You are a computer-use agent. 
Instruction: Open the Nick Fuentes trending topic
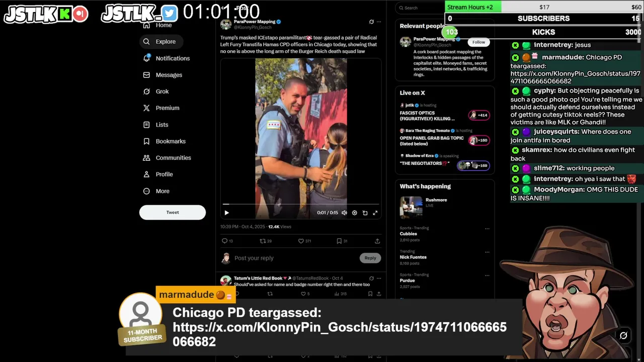tap(413, 257)
